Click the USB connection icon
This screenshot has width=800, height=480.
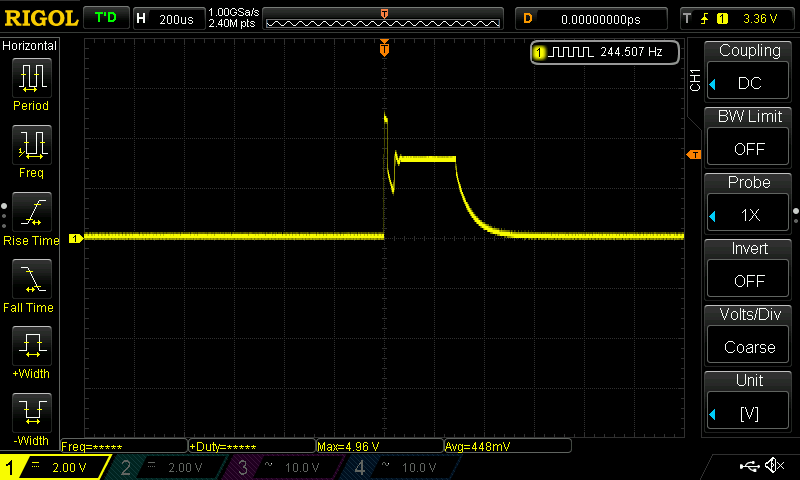(749, 465)
